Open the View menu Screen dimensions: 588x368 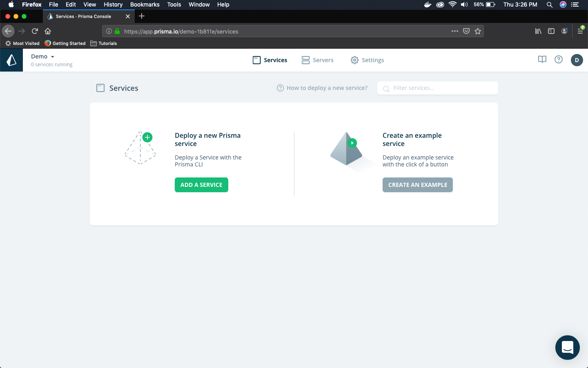(90, 4)
